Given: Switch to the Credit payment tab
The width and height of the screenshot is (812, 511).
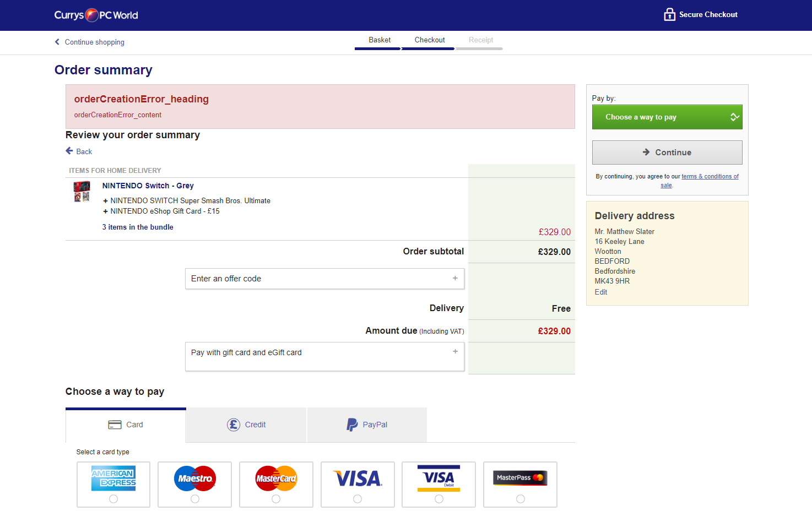Looking at the screenshot, I should [x=246, y=425].
